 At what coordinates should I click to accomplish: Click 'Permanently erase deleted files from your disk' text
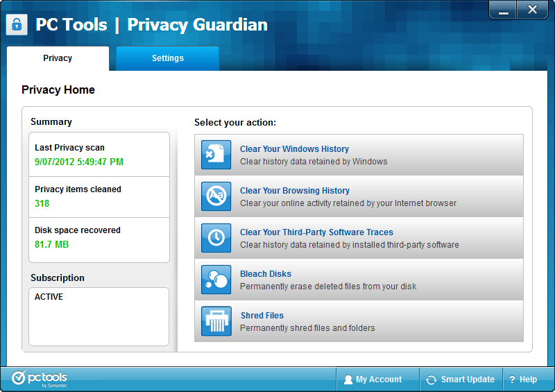click(328, 286)
